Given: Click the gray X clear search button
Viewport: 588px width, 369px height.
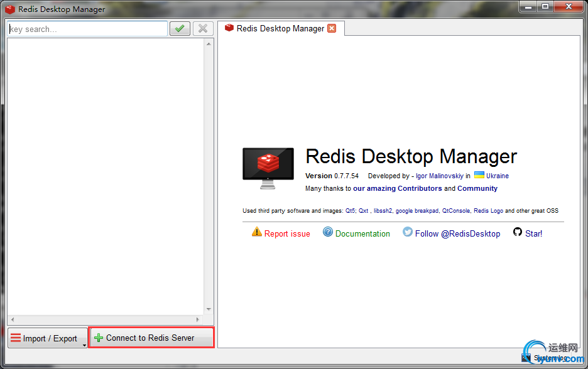Looking at the screenshot, I should [x=203, y=28].
